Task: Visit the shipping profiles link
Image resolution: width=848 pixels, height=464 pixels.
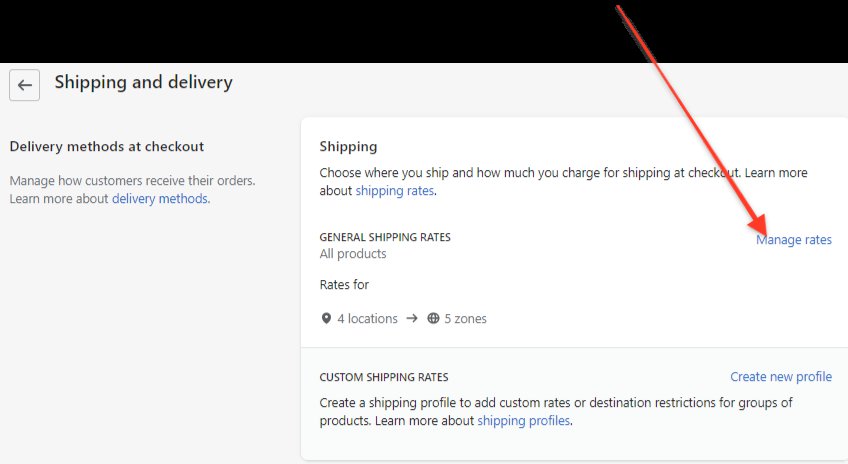Action: coord(523,421)
